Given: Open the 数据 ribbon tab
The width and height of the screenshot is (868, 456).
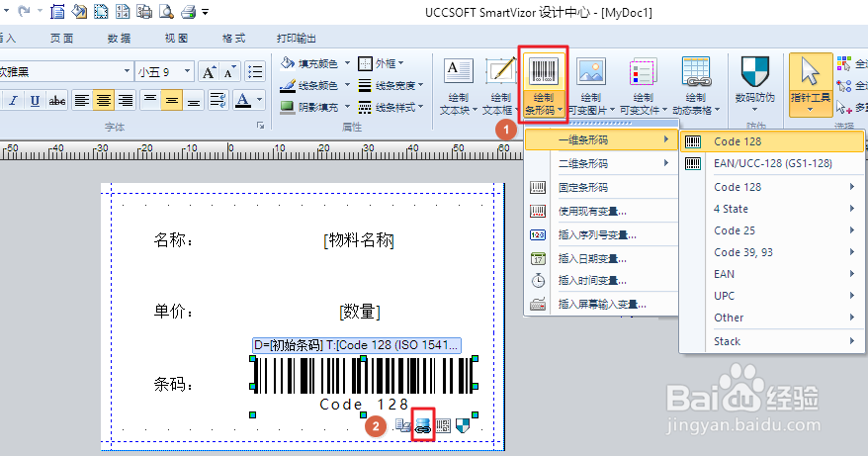Looking at the screenshot, I should pos(119,39).
